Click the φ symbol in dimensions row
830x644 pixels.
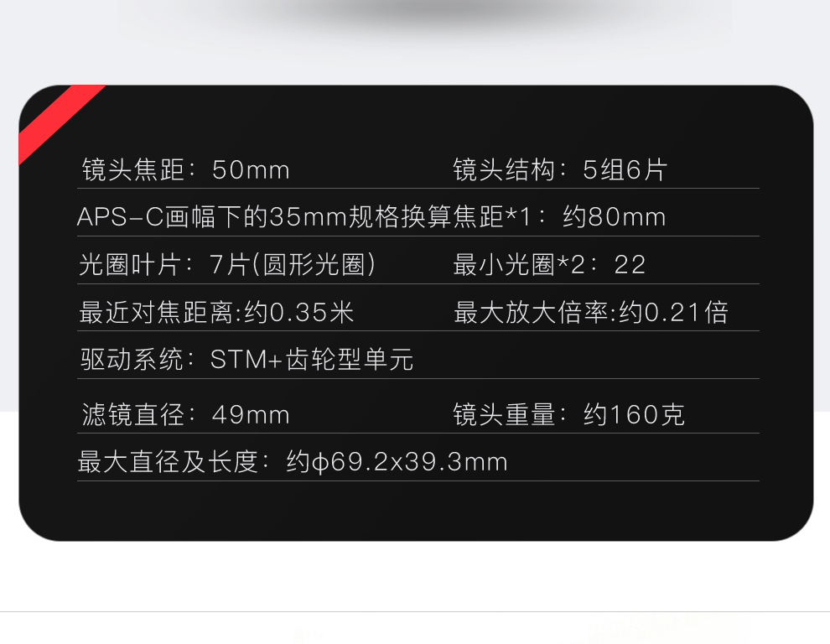(321, 463)
